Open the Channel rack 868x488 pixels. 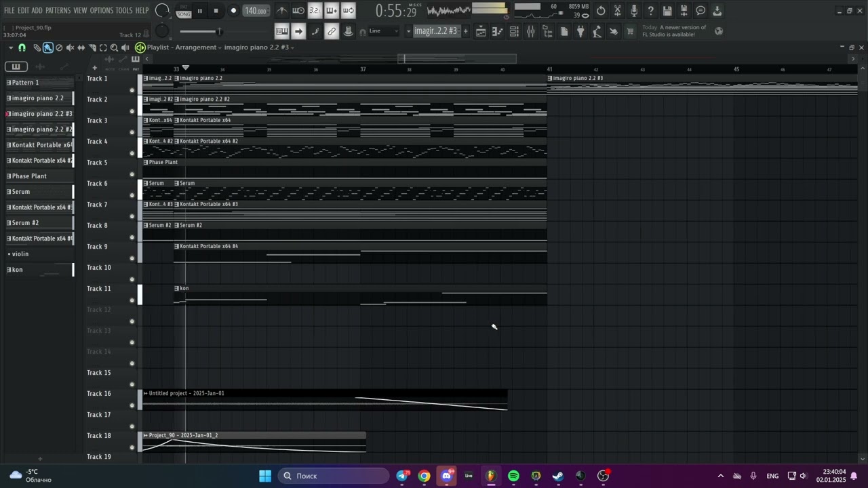coord(514,31)
